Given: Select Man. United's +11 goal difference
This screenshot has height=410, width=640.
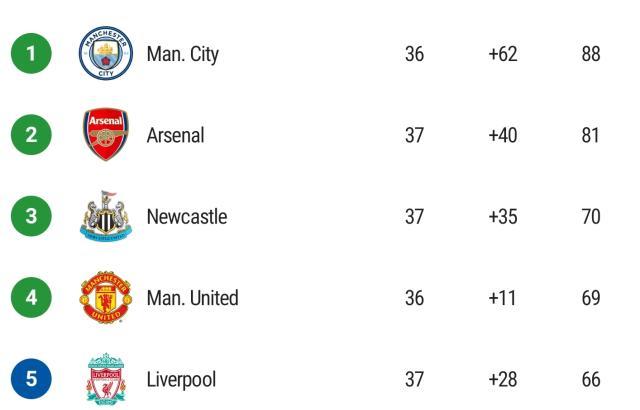Looking at the screenshot, I should click(x=503, y=298).
